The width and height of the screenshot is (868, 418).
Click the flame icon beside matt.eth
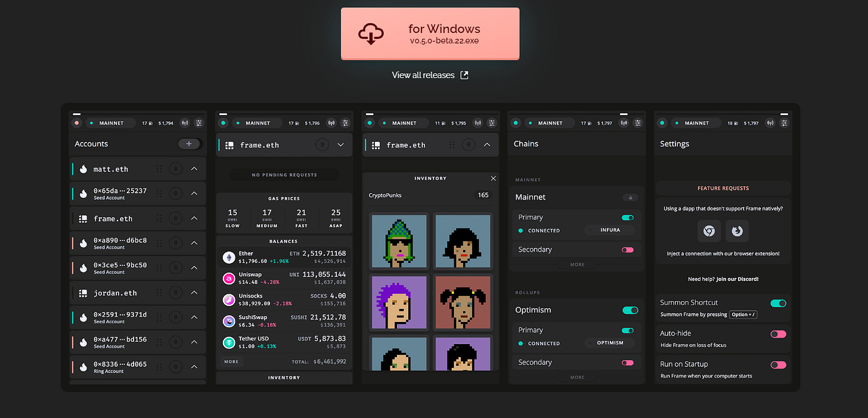[83, 169]
